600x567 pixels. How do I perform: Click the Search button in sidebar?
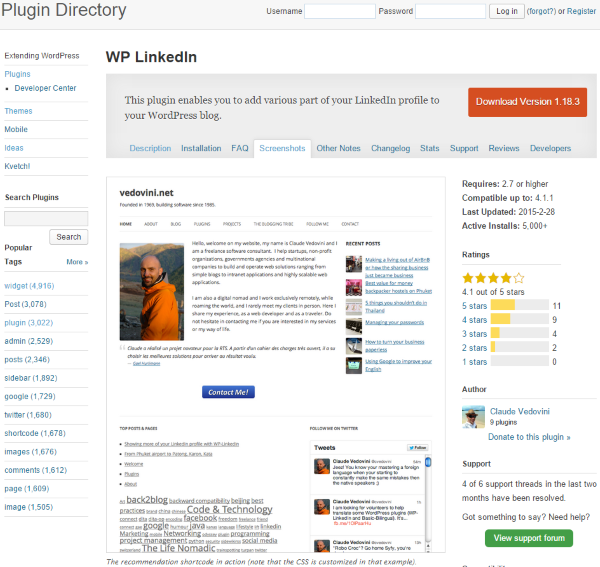[x=68, y=237]
